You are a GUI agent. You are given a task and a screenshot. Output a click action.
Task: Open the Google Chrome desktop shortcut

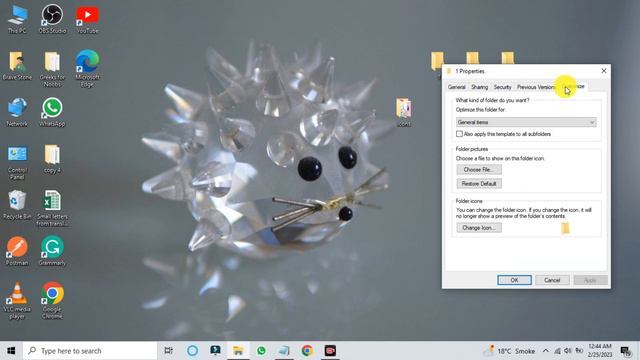coord(52,301)
